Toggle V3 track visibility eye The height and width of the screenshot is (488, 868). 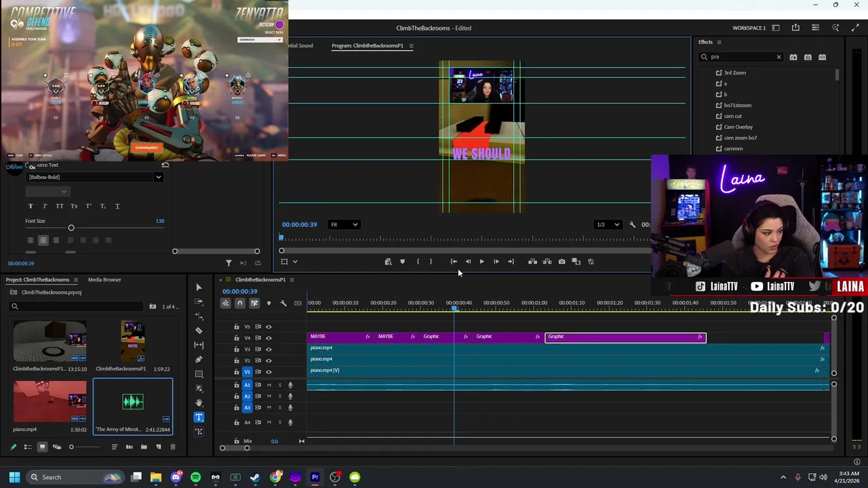tap(269, 349)
